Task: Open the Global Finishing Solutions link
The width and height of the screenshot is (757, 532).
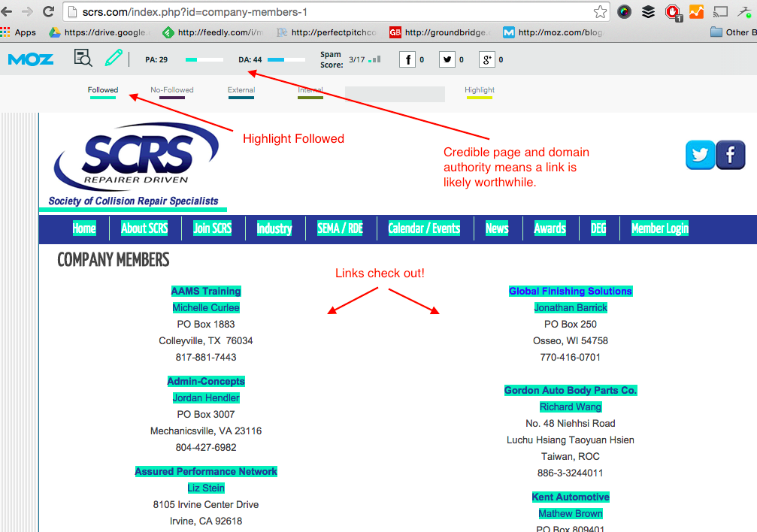Action: 571,291
